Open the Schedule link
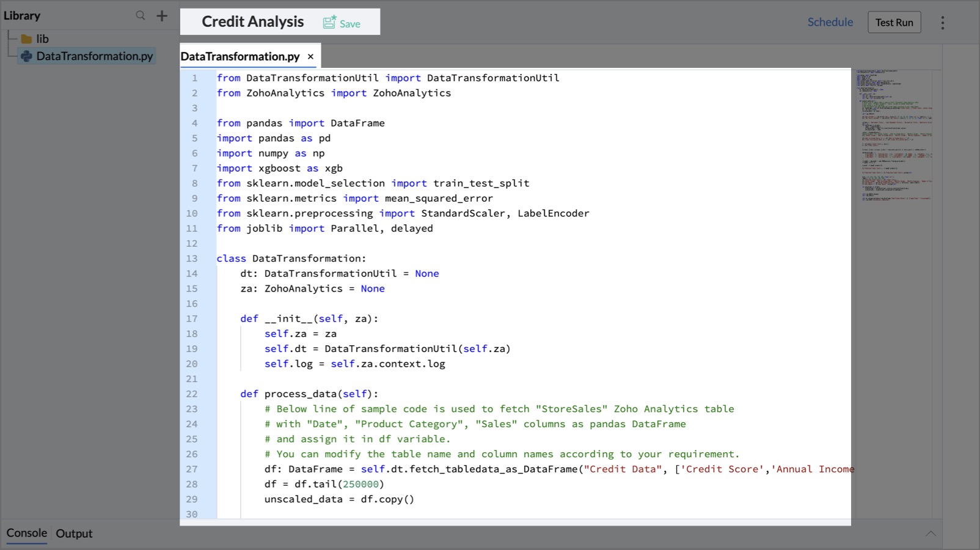The width and height of the screenshot is (980, 550). pyautogui.click(x=830, y=21)
